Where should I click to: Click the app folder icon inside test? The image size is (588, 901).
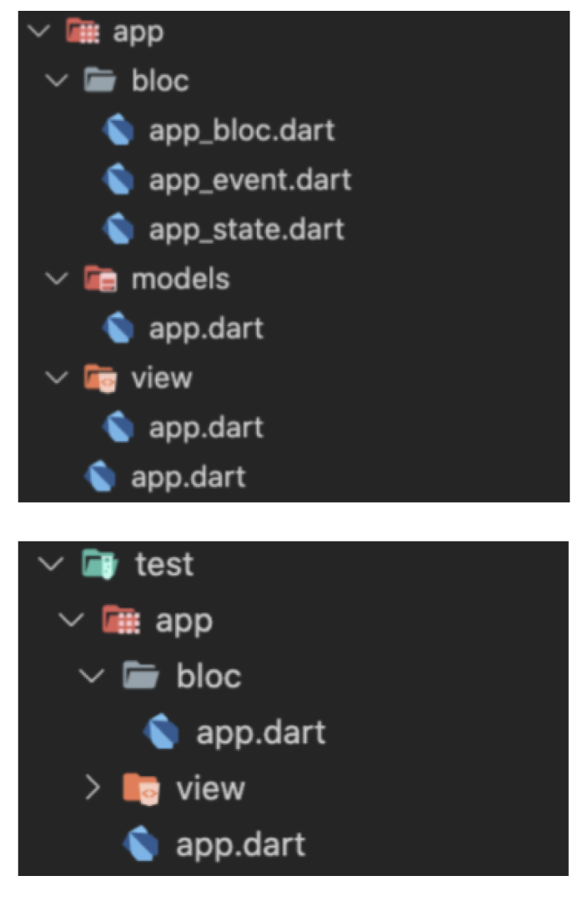121,620
